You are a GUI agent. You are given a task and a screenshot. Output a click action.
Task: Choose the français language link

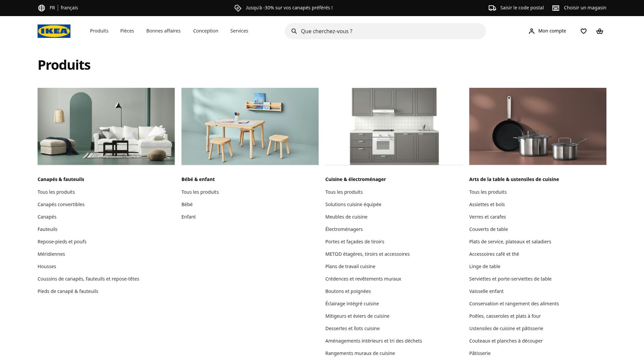(69, 7)
